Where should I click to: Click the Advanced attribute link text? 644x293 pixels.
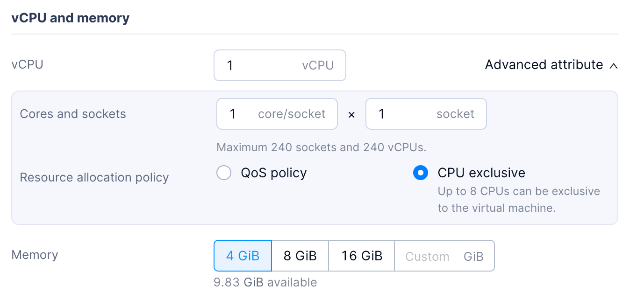coord(544,65)
